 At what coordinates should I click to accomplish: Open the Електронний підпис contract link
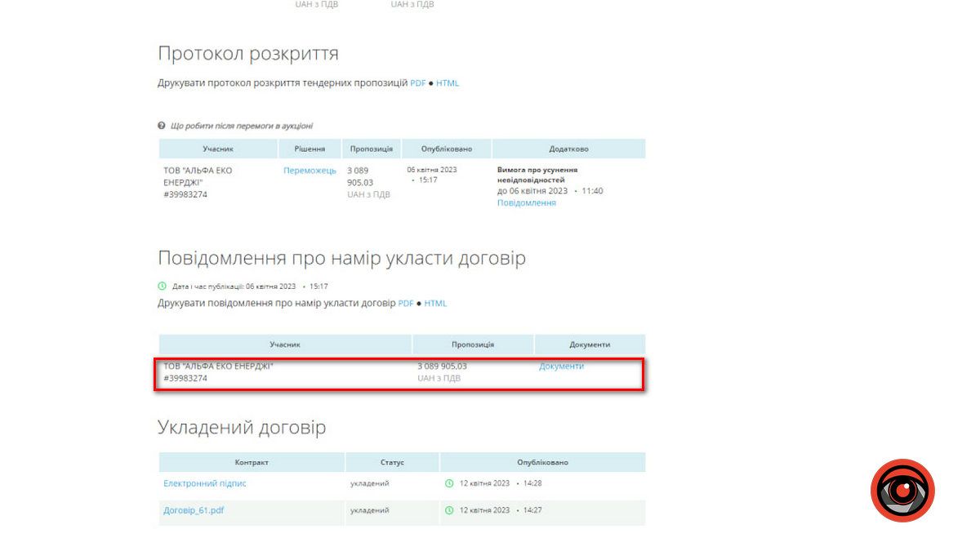coord(204,483)
